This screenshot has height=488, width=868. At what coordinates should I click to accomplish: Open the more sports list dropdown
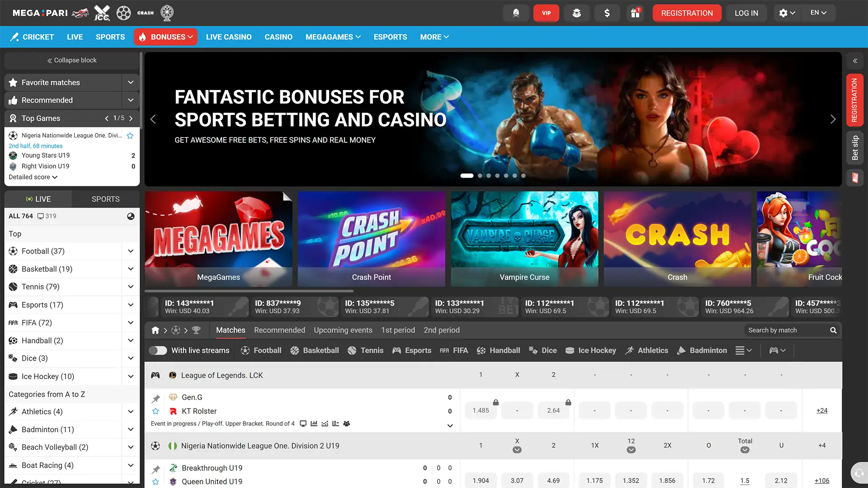(743, 351)
